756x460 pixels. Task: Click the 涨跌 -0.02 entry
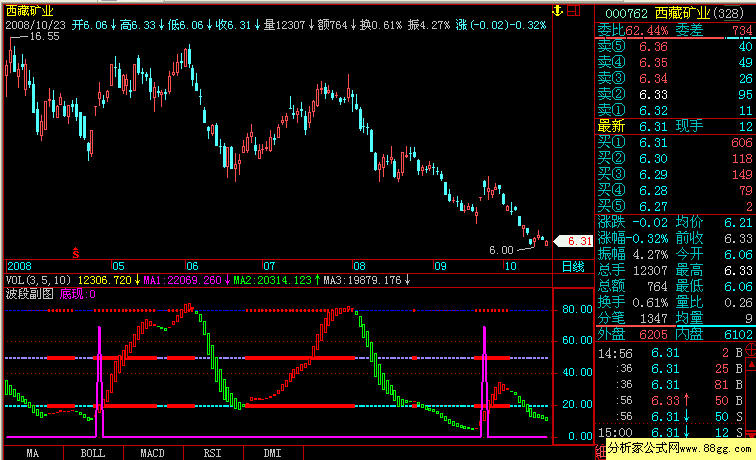click(x=633, y=223)
